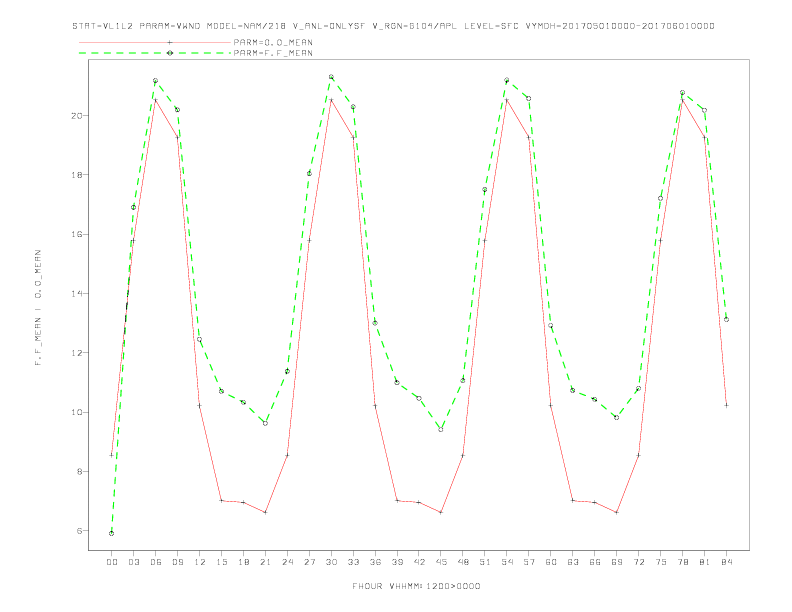Click x-axis tick label 30
Screen dimensions: 792x612
tap(331, 562)
